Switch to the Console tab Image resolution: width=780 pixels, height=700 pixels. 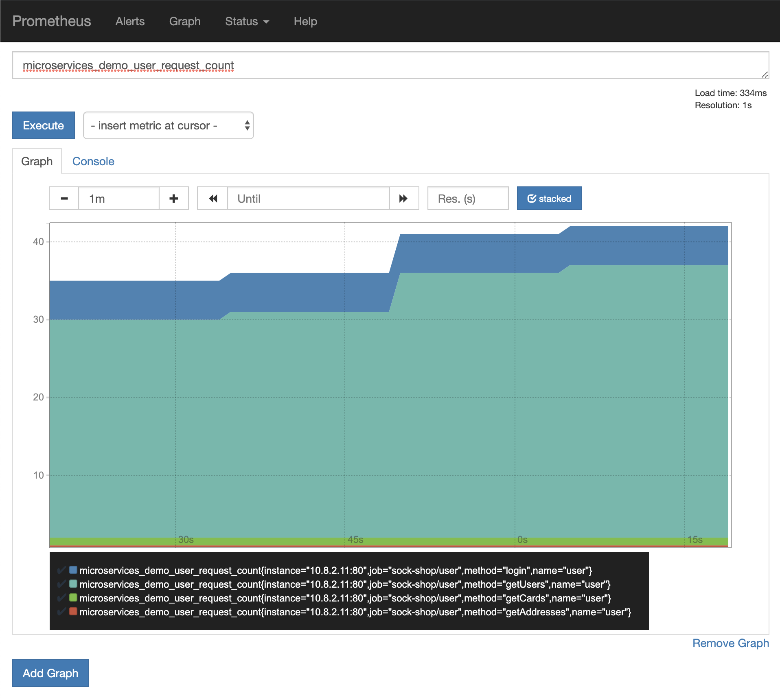click(x=93, y=162)
